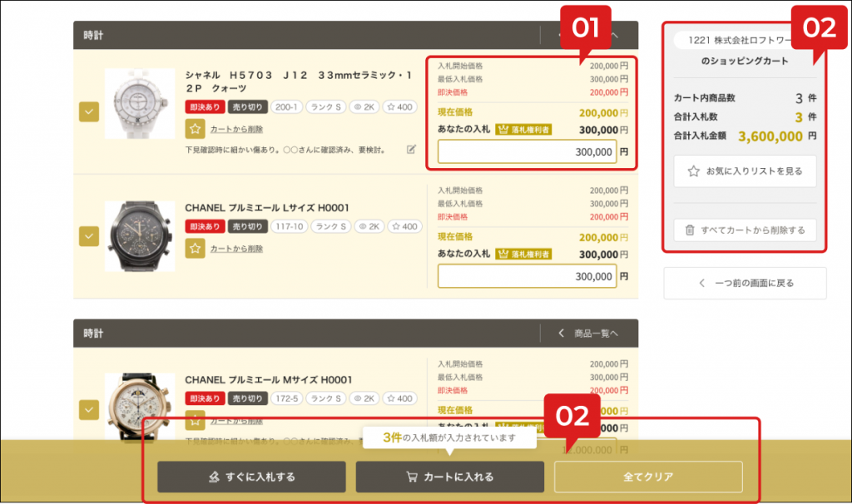Click the favorite star for プルミエール Mサイズ

195,418
